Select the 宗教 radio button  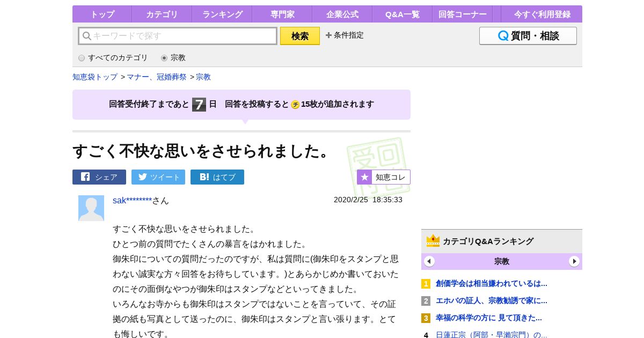point(164,58)
